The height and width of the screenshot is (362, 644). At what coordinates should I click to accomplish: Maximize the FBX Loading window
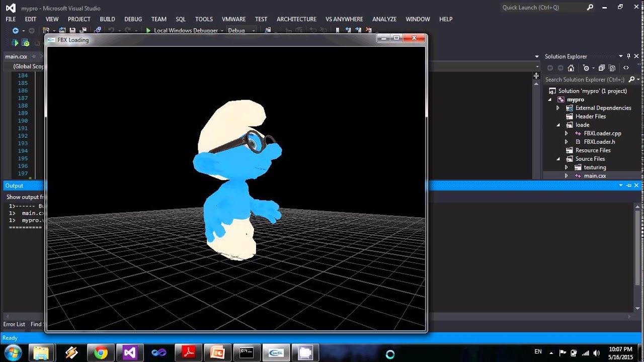click(x=396, y=38)
